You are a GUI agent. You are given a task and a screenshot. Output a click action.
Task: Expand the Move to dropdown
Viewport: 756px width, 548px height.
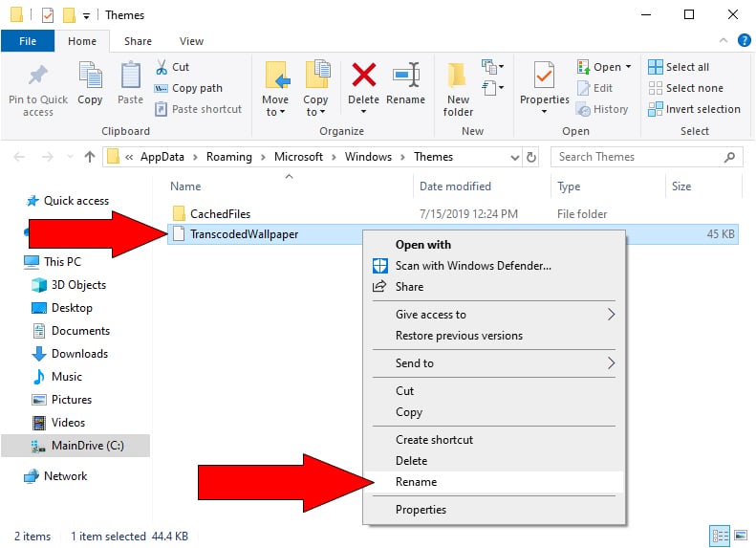(275, 112)
